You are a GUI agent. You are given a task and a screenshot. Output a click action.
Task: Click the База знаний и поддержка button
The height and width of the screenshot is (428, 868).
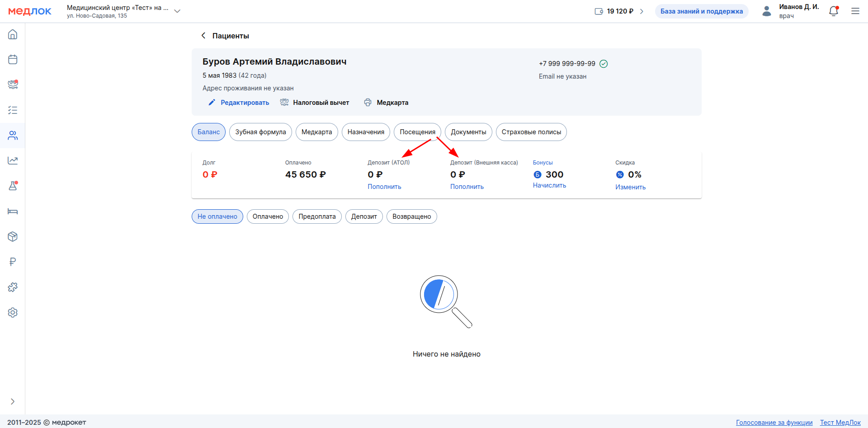point(701,11)
